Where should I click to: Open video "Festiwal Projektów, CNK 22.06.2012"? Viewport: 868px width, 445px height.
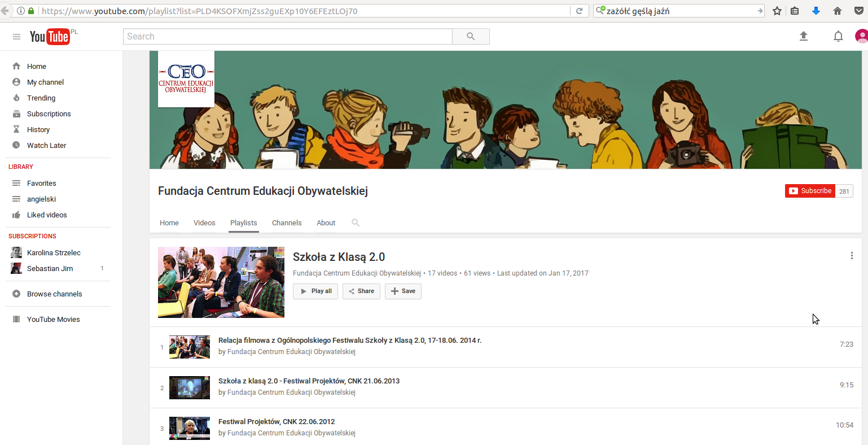tap(277, 422)
